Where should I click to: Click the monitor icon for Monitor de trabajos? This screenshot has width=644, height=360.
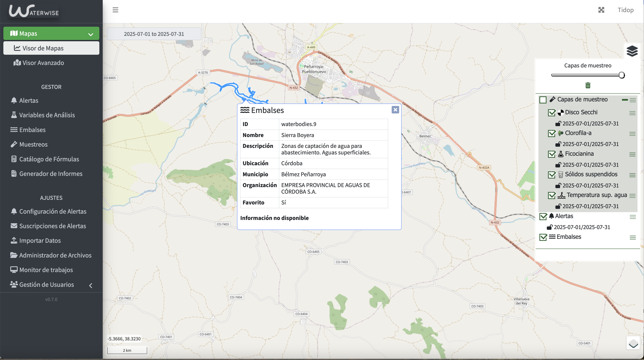click(x=14, y=269)
